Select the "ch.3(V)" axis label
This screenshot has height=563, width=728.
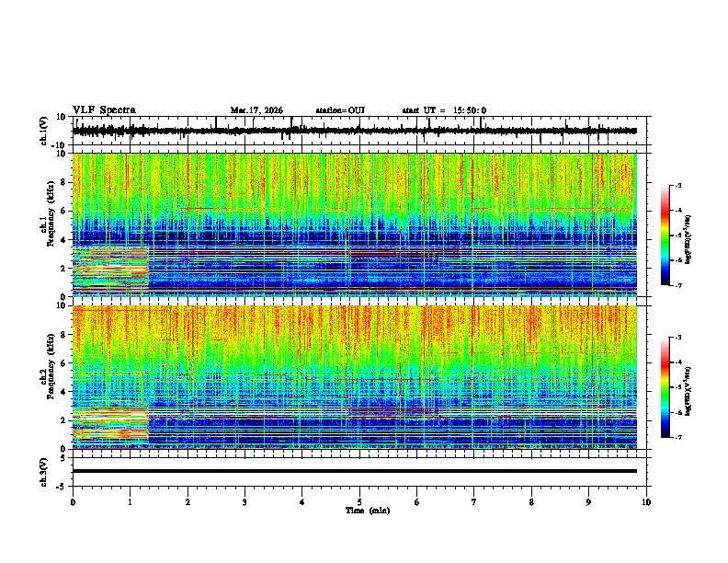point(43,472)
